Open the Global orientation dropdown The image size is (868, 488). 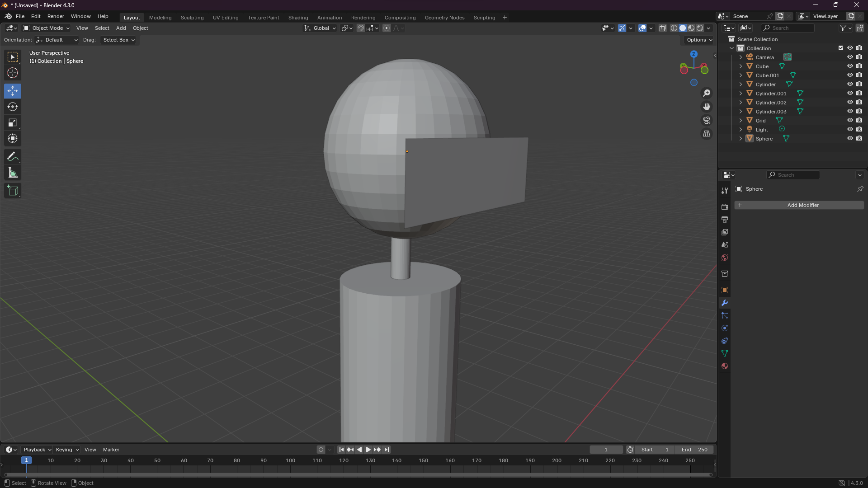(321, 28)
